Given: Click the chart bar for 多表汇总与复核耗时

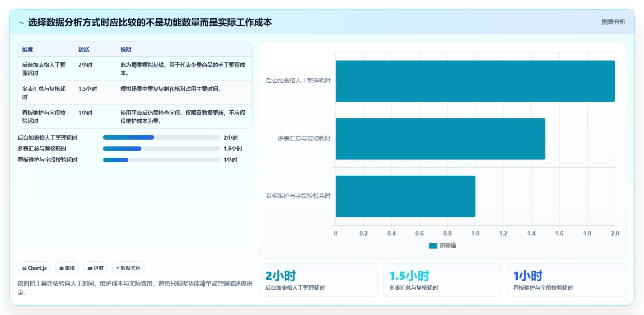Looking at the screenshot, I should pyautogui.click(x=440, y=139).
